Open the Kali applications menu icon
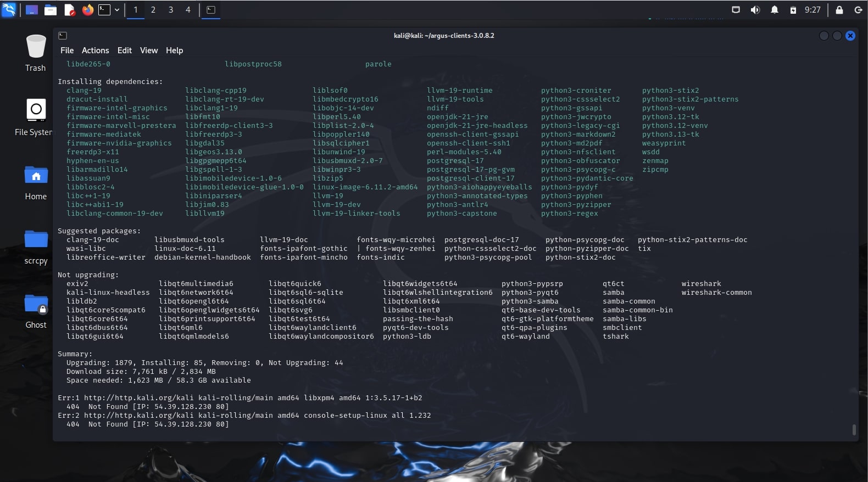The height and width of the screenshot is (482, 868). (x=9, y=9)
